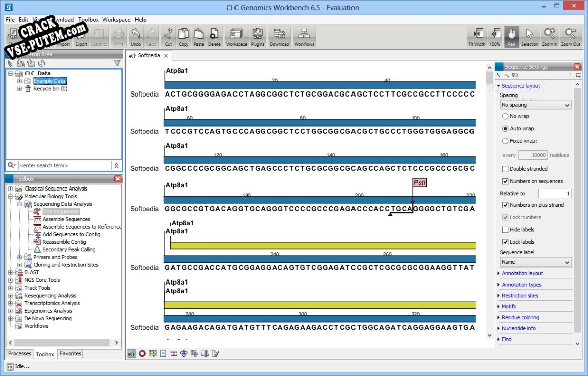Expand the Motifs section
The height and width of the screenshot is (376, 588).
[x=509, y=306]
